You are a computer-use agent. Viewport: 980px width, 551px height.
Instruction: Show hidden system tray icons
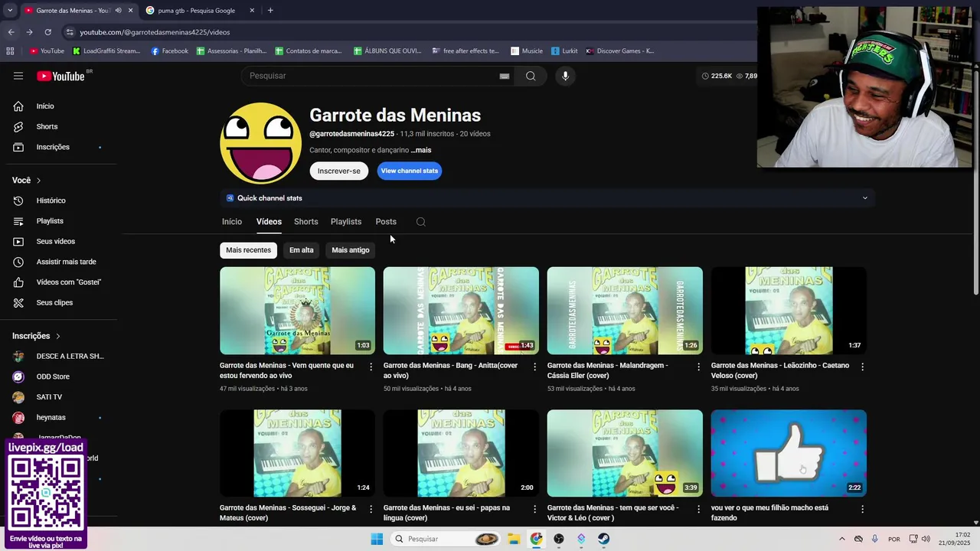click(842, 539)
